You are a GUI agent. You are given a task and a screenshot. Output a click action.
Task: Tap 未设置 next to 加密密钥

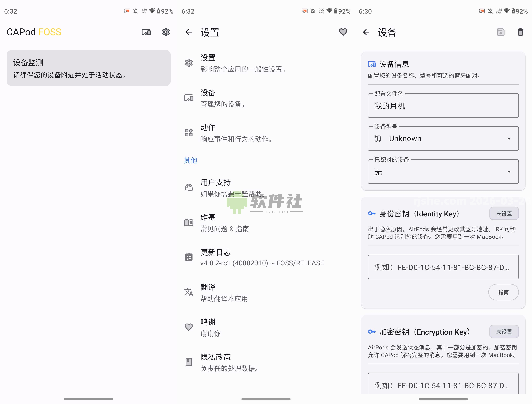504,332
